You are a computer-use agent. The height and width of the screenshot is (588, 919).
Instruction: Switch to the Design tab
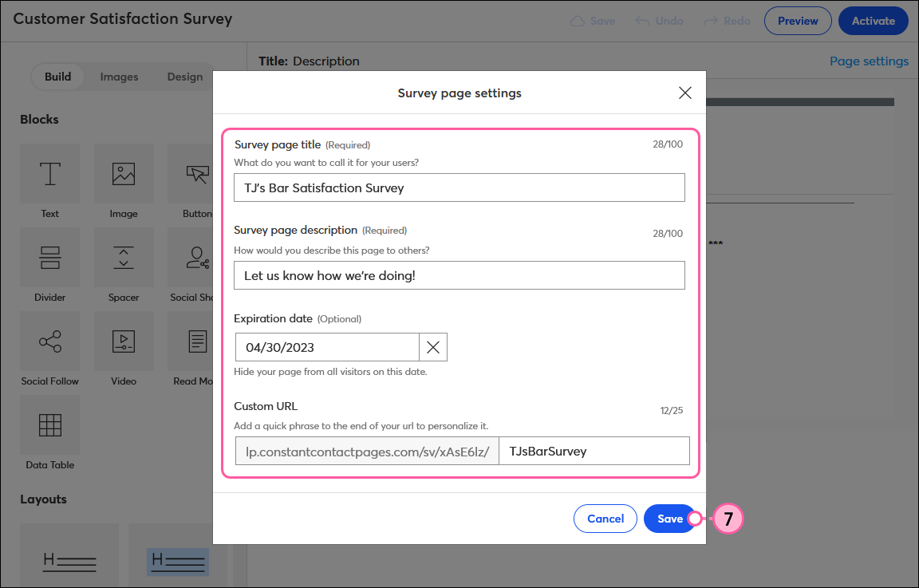pos(184,77)
